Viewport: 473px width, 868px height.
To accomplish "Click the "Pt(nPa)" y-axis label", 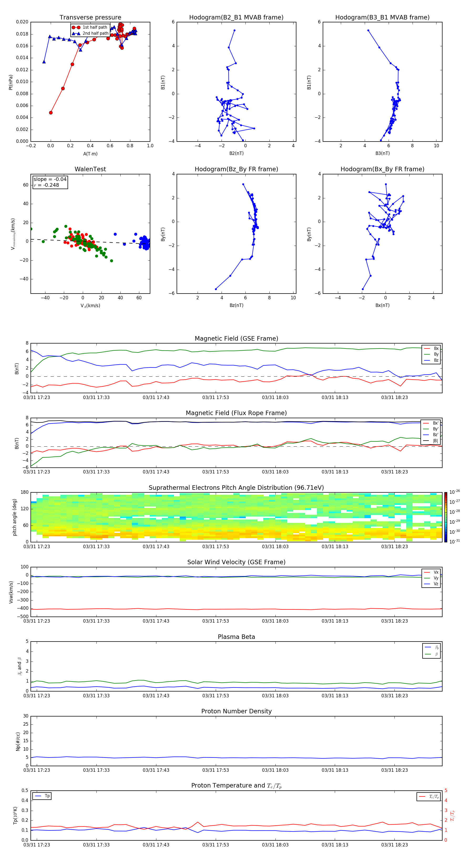I will [x=11, y=82].
